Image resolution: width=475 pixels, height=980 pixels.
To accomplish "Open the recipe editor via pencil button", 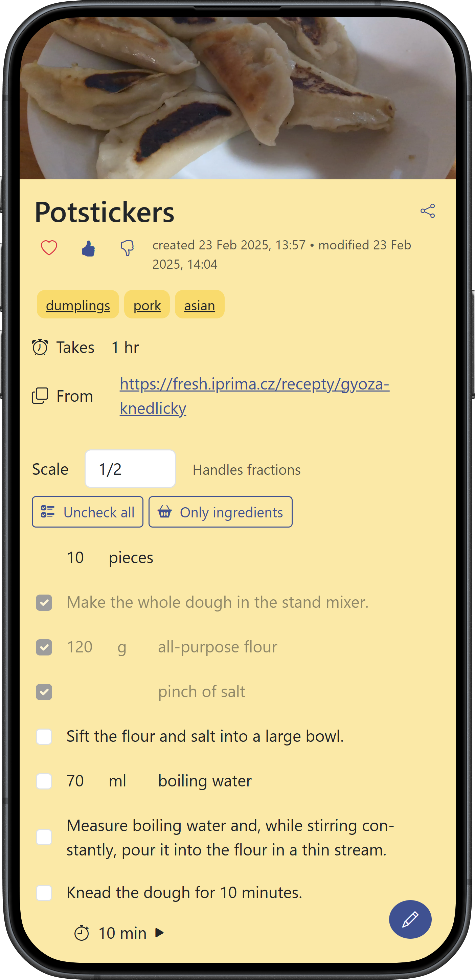I will (x=410, y=919).
